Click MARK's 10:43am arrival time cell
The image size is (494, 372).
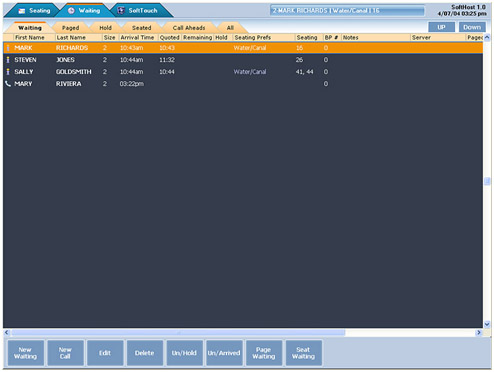[132, 48]
